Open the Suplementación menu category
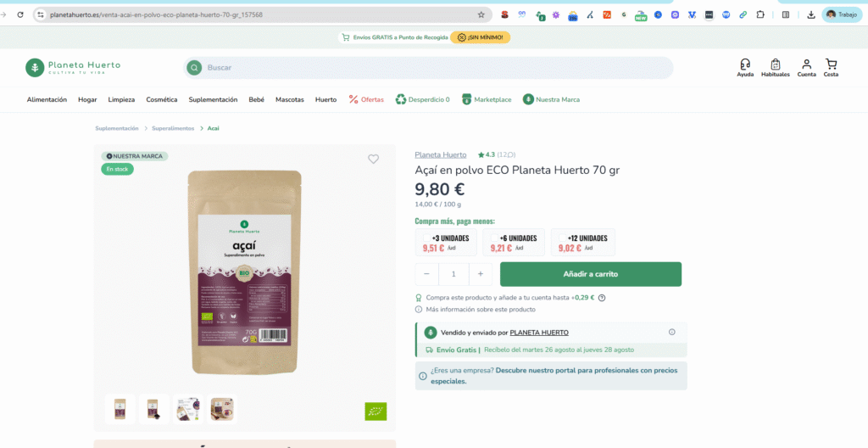Screen dimensions: 868x448 (213, 99)
